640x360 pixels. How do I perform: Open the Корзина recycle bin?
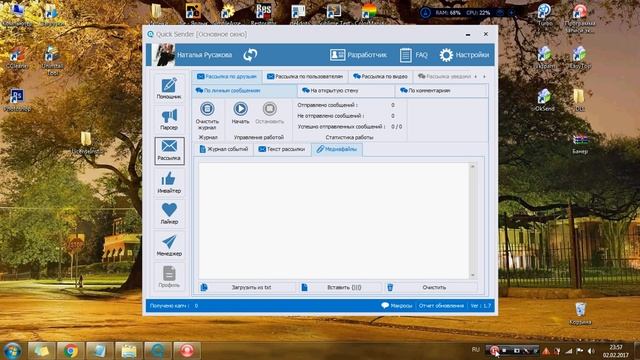(x=580, y=314)
